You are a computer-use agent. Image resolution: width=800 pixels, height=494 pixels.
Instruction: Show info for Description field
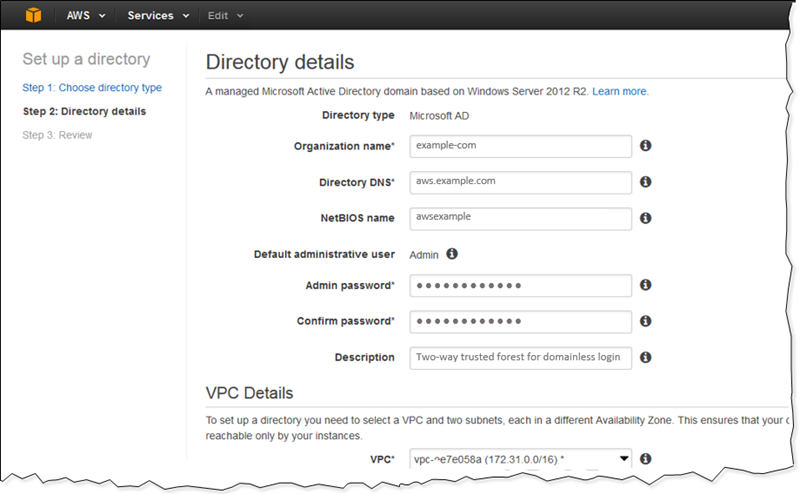click(x=645, y=357)
